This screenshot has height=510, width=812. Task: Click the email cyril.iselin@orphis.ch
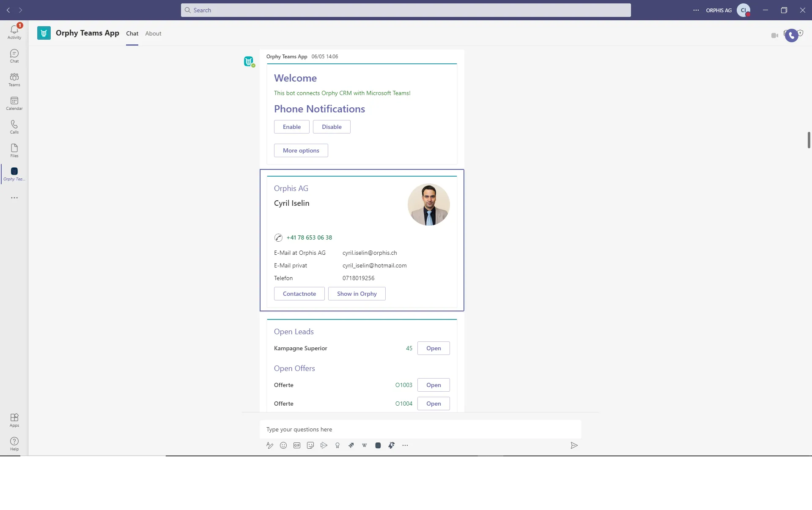tap(370, 253)
